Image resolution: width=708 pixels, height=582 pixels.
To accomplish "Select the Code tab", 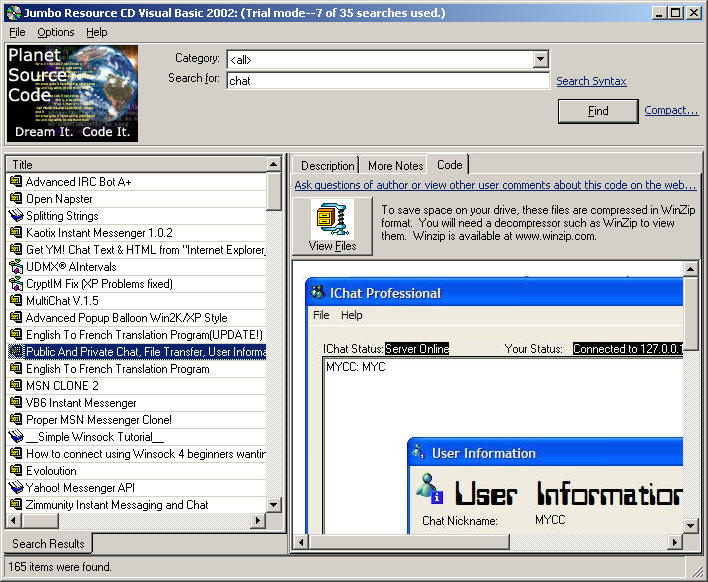I will coord(449,165).
